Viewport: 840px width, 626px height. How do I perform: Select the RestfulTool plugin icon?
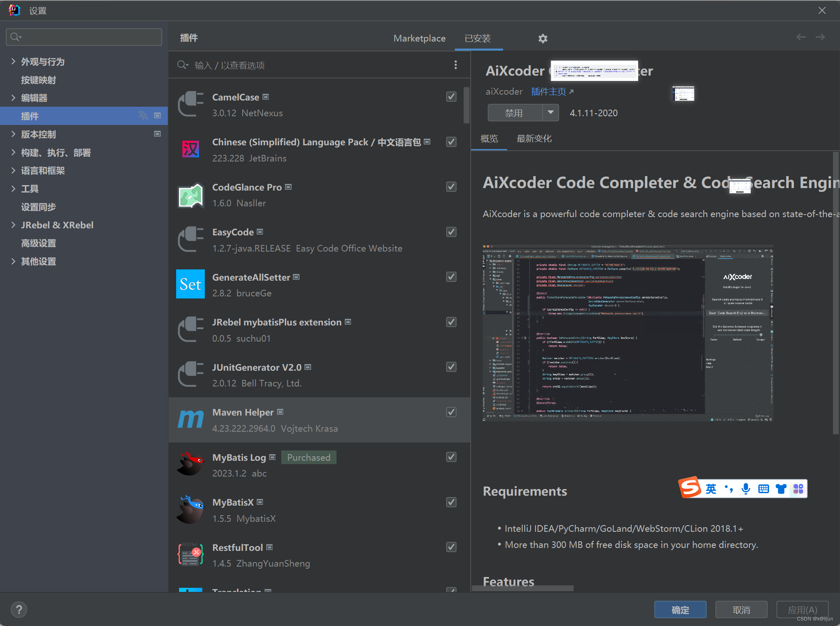[191, 554]
